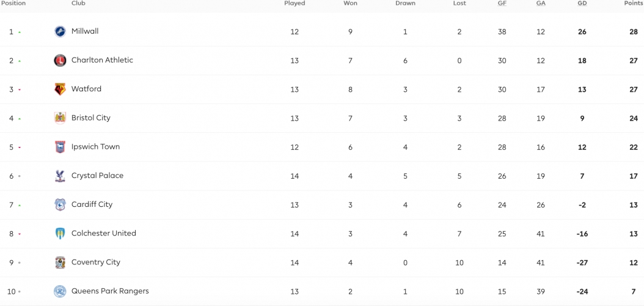
Task: Click the Played column header
Action: tap(295, 3)
